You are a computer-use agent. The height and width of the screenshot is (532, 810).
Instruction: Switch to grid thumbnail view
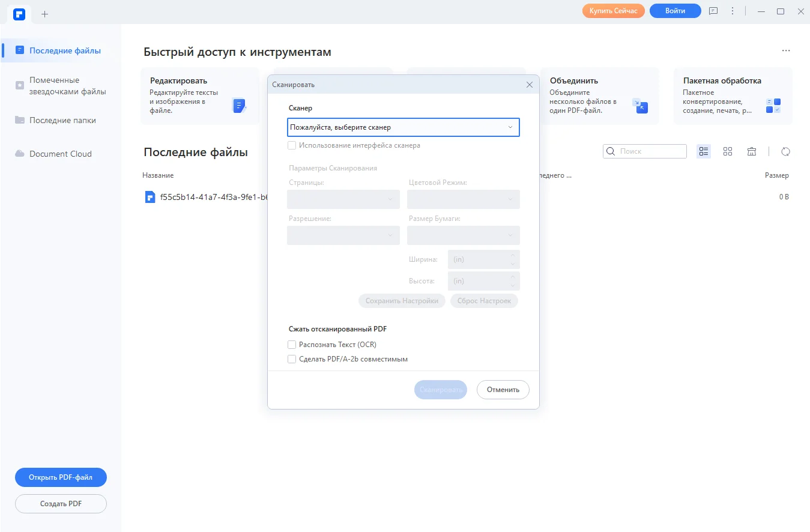(728, 151)
